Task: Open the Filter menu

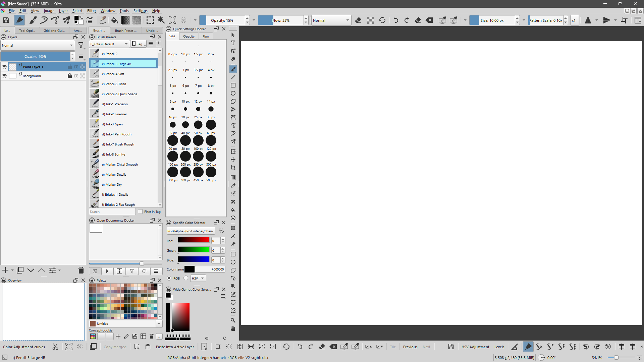Action: pyautogui.click(x=91, y=11)
